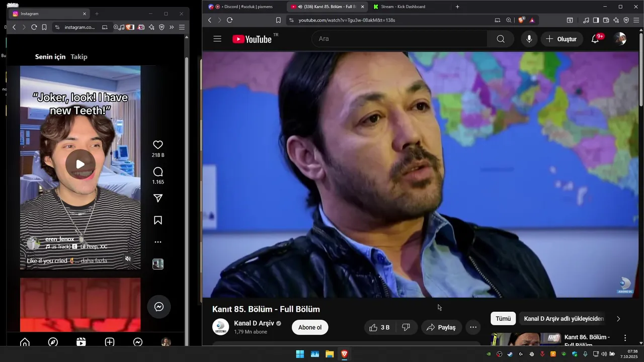Open eren_lenox profile from reel caption
This screenshot has height=362, width=644.
pyautogui.click(x=59, y=239)
